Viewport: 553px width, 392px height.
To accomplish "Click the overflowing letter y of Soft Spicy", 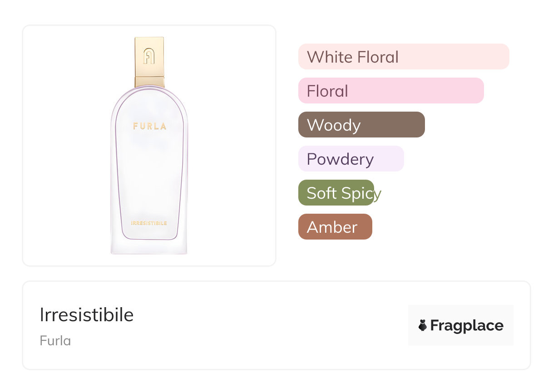I will click(x=377, y=194).
